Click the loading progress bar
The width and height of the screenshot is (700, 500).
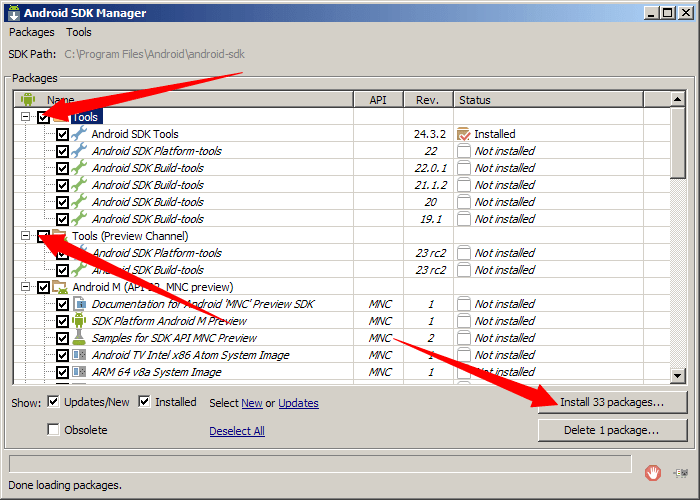[x=320, y=464]
